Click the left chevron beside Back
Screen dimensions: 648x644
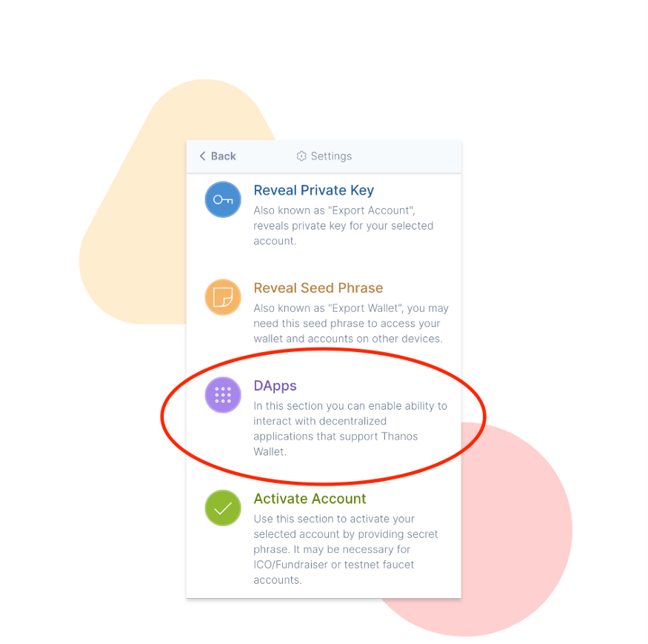click(202, 156)
